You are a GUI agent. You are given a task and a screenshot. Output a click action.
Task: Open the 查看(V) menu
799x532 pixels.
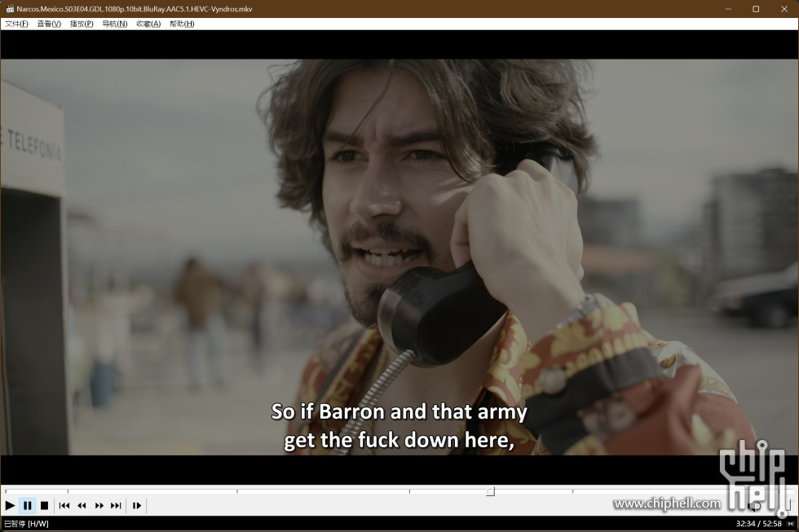click(x=49, y=24)
